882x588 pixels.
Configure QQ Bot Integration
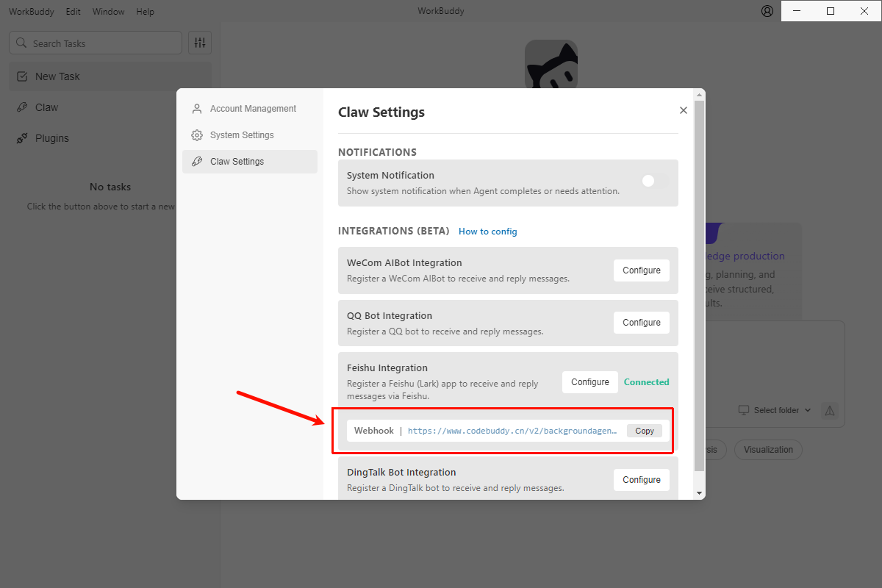[642, 323]
